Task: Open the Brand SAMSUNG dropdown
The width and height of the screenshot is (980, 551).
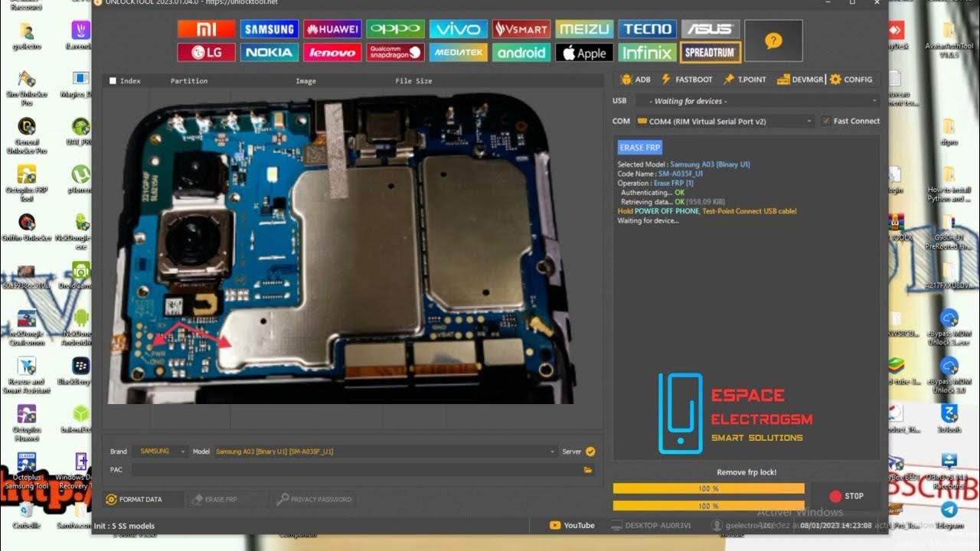Action: tap(159, 452)
